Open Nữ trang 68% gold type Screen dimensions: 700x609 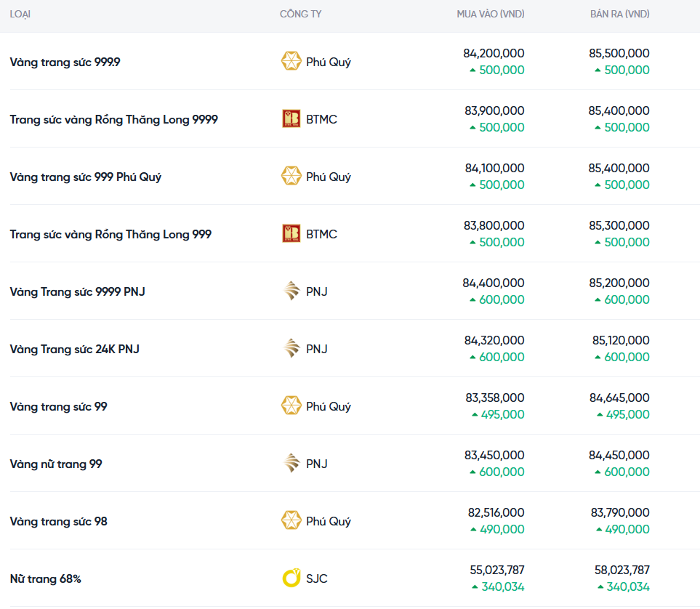point(45,579)
